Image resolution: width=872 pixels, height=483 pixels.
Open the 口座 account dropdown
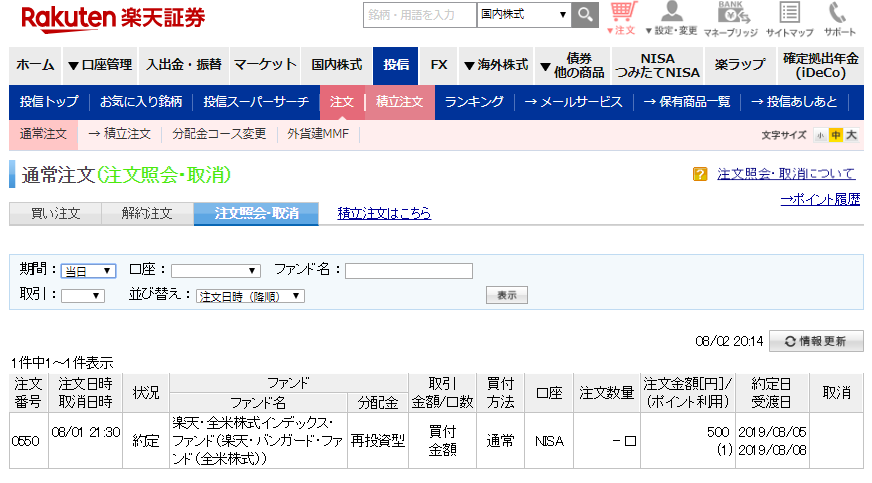(x=216, y=271)
